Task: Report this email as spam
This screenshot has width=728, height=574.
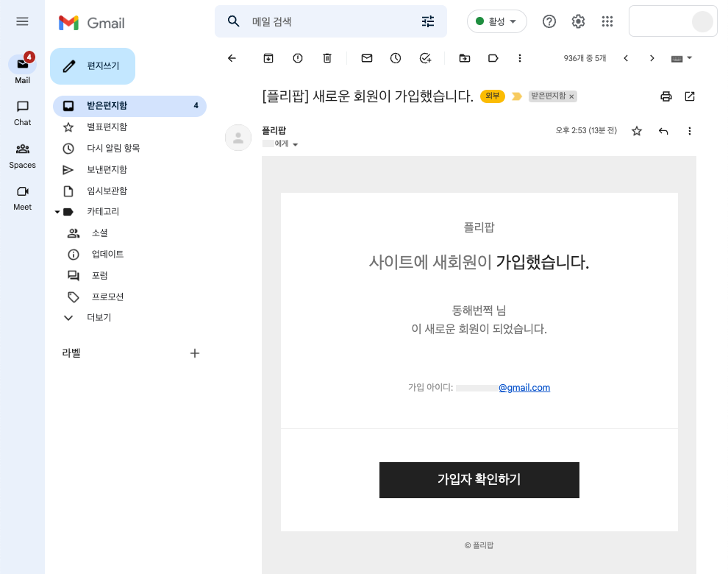Action: click(x=298, y=58)
